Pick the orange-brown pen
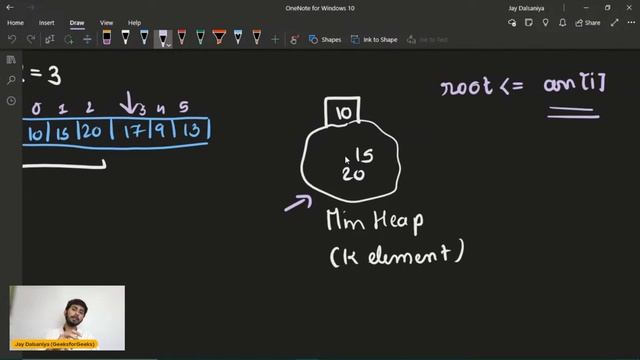640x360 pixels. [x=257, y=38]
